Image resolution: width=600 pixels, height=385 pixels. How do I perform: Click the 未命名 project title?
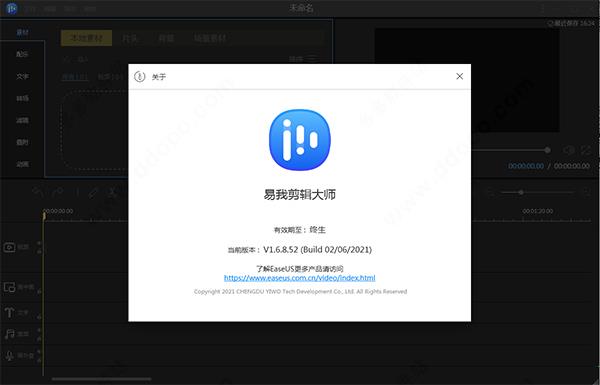[301, 8]
